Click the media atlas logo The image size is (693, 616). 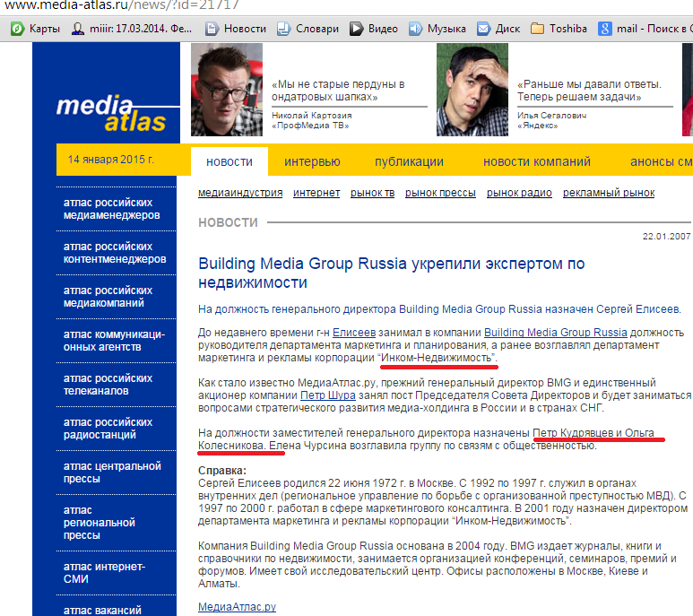click(111, 114)
